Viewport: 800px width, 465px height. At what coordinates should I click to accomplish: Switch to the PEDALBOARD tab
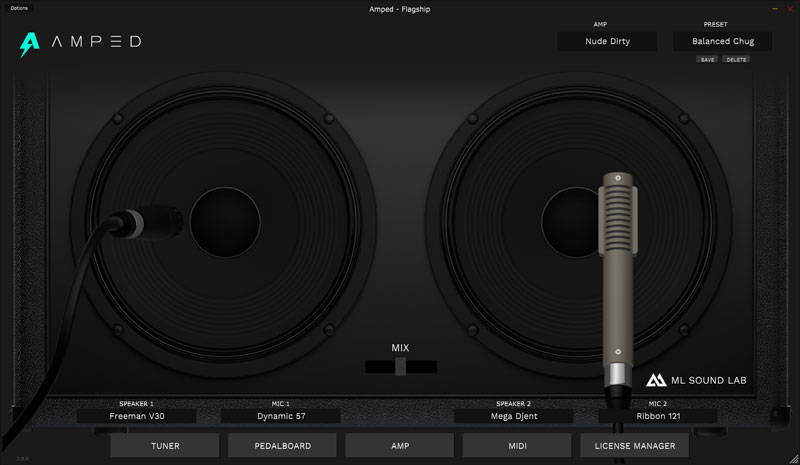pyautogui.click(x=282, y=446)
